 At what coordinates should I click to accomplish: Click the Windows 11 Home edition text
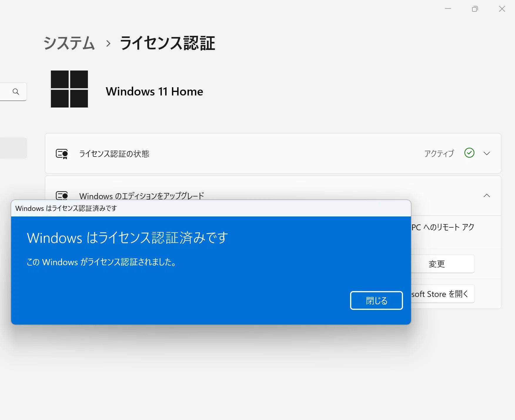(x=154, y=91)
